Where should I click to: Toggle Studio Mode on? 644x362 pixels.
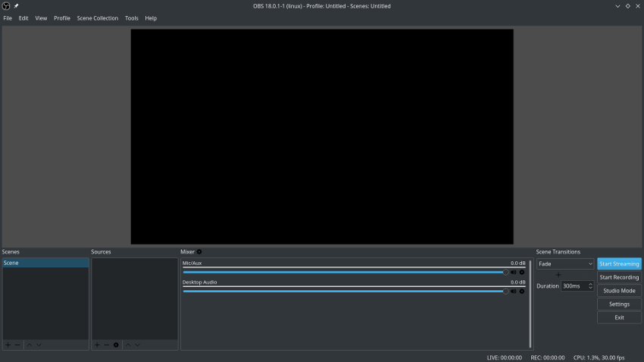pos(619,291)
